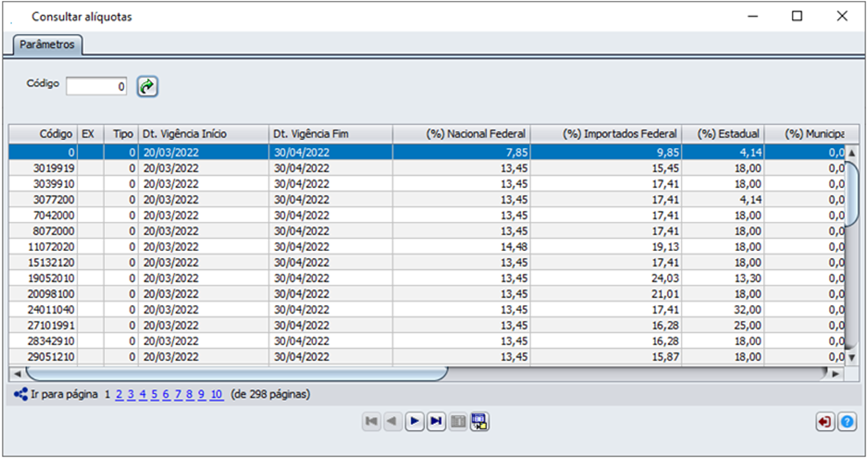Click the green arrow search button beside Código
This screenshot has width=868, height=459.
click(x=147, y=86)
